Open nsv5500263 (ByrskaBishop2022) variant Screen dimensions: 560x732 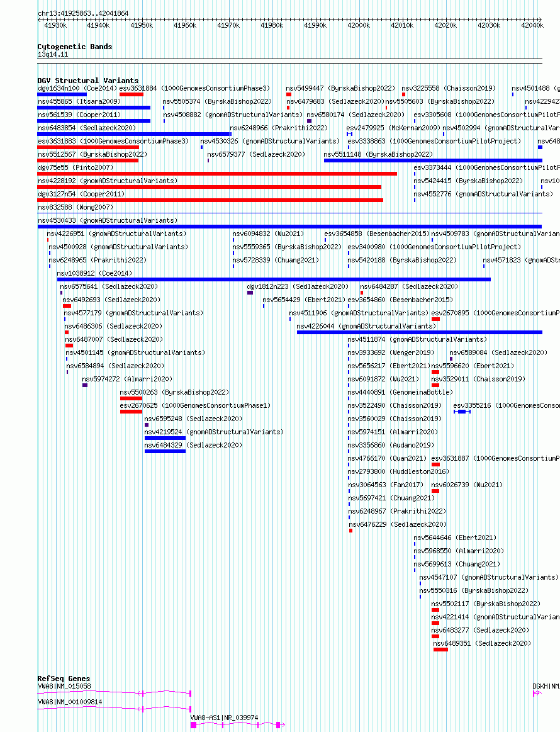point(174,392)
